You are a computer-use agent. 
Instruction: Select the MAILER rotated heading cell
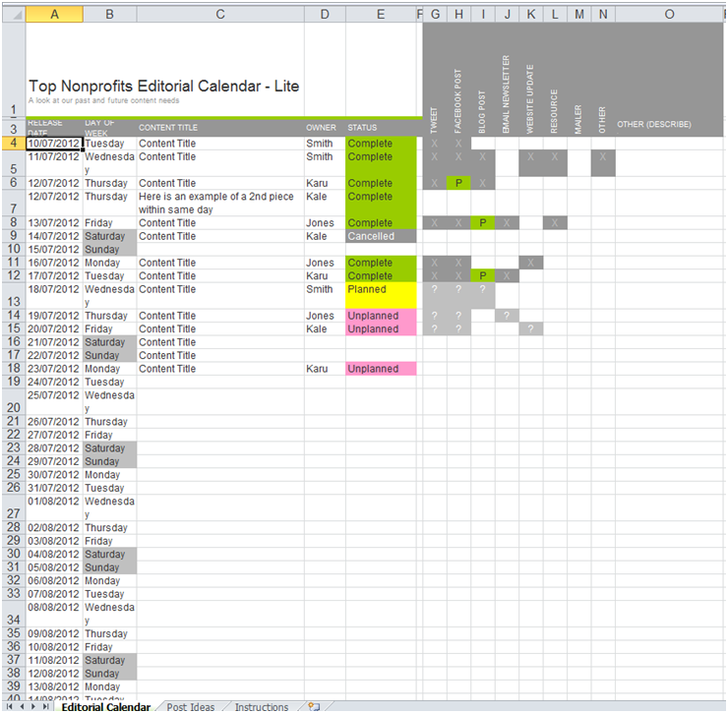pos(579,119)
